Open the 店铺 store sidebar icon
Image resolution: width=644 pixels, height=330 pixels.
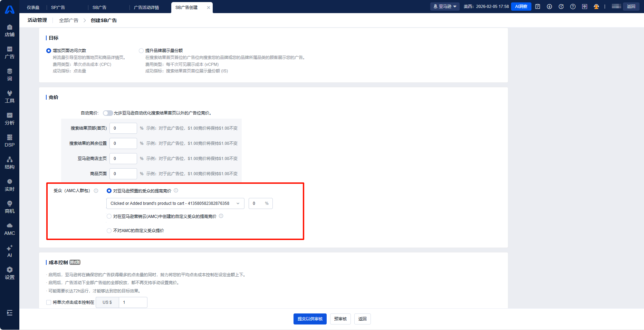10,30
